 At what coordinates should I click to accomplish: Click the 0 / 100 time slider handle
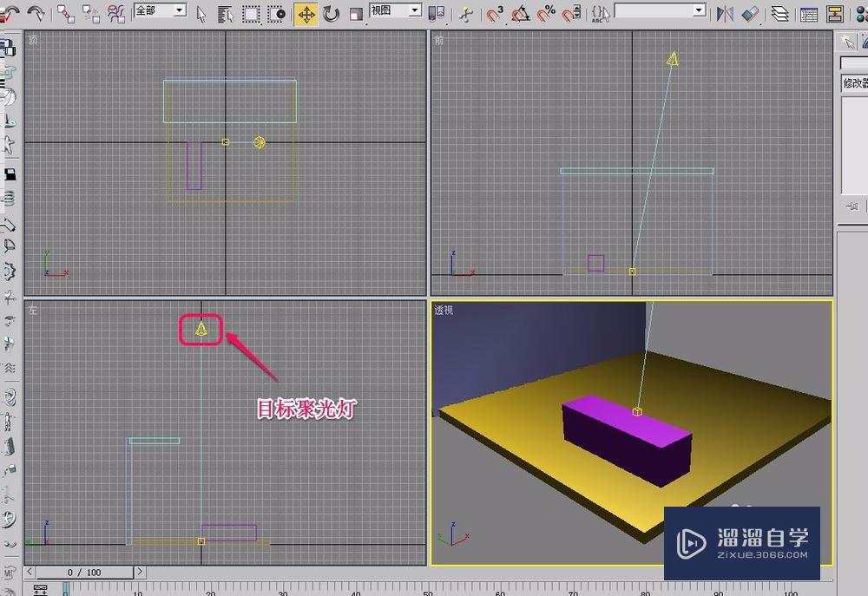pos(85,573)
